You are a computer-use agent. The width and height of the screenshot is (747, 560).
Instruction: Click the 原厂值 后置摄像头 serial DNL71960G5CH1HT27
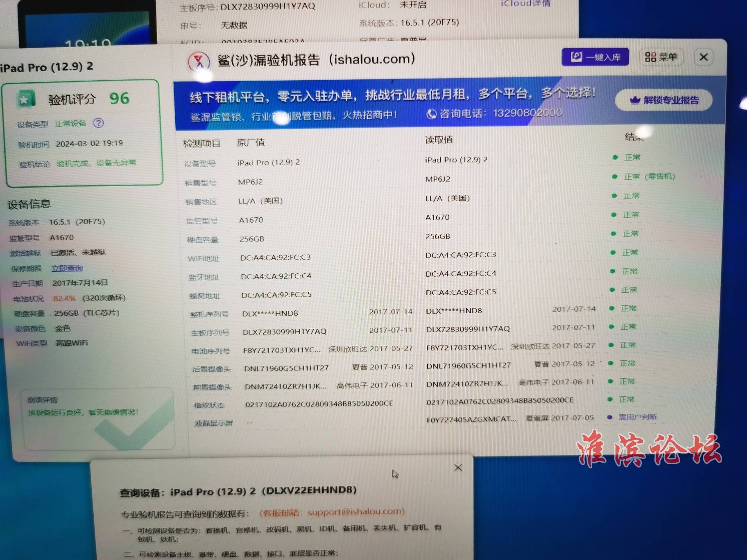pyautogui.click(x=286, y=368)
